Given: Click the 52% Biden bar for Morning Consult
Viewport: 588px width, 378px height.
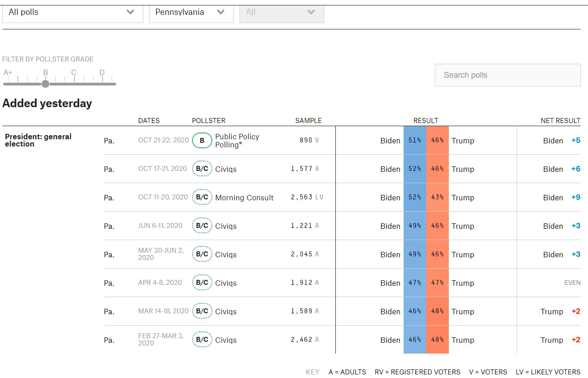Looking at the screenshot, I should tap(414, 198).
